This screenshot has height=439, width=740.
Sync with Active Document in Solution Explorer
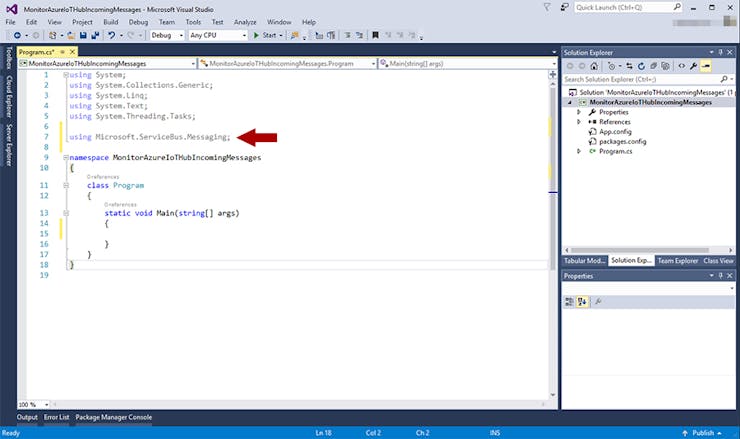[630, 66]
